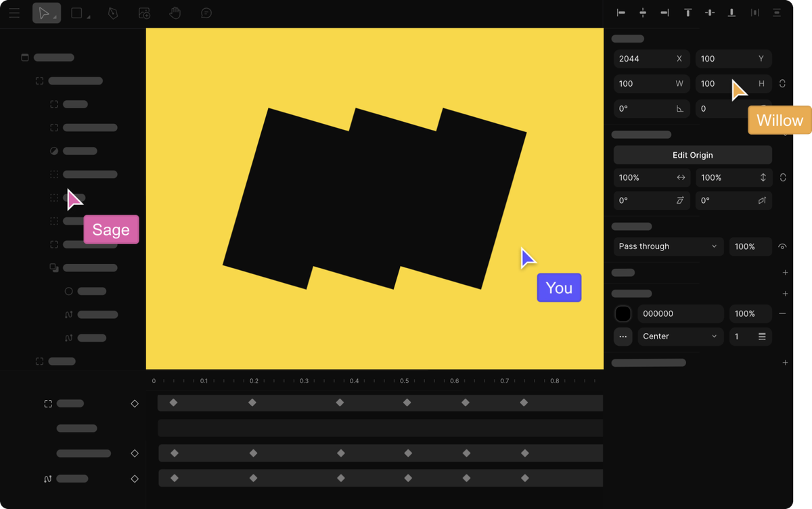
Task: Align selection to top edge
Action: [x=687, y=13]
